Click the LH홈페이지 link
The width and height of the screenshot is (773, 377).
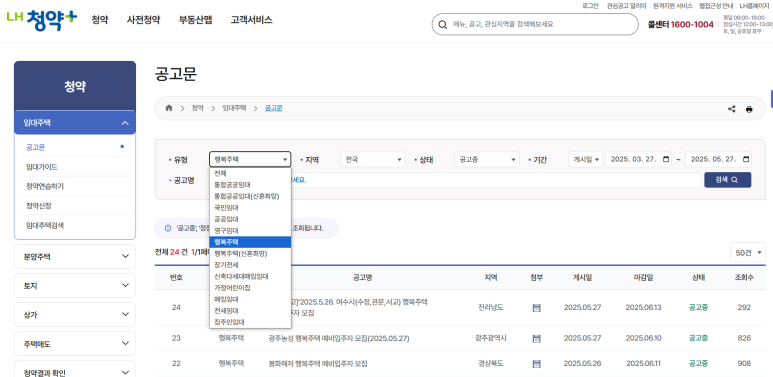click(755, 6)
